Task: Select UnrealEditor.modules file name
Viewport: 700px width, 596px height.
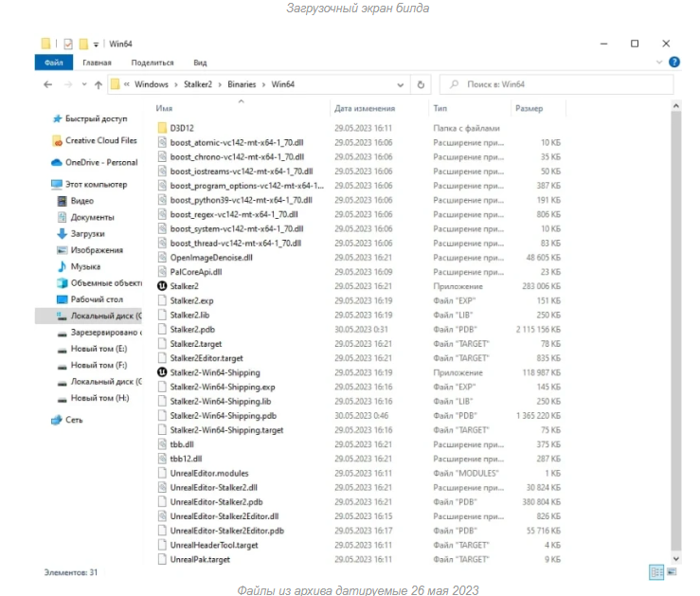Action: click(x=209, y=473)
